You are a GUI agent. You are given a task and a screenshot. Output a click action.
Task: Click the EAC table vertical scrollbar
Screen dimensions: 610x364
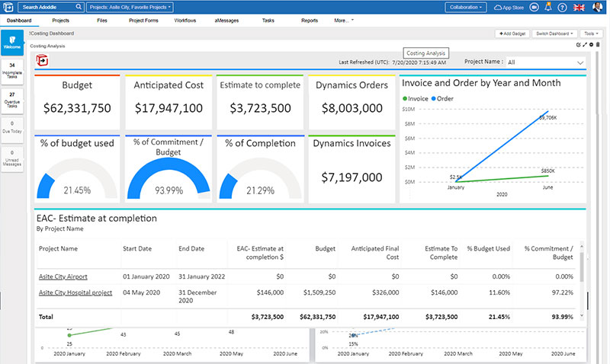pyautogui.click(x=582, y=267)
